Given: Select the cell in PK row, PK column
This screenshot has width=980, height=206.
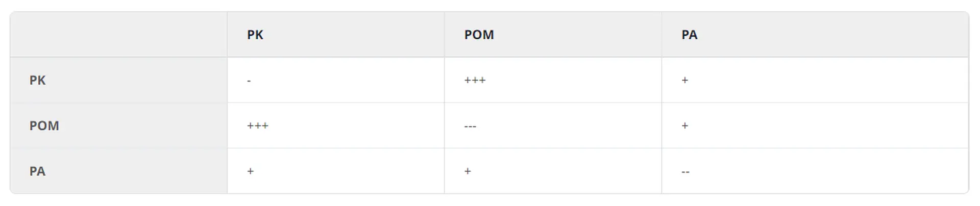Looking at the screenshot, I should click(249, 81).
